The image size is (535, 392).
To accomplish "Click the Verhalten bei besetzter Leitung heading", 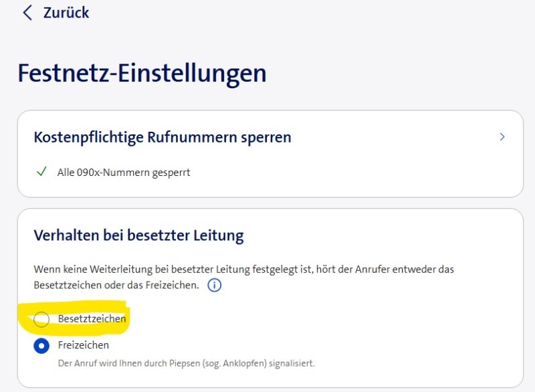I will (138, 235).
